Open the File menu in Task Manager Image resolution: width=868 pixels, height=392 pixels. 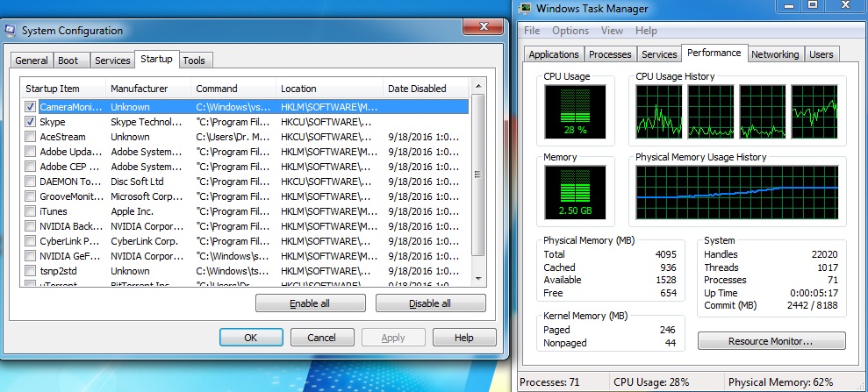tap(532, 31)
